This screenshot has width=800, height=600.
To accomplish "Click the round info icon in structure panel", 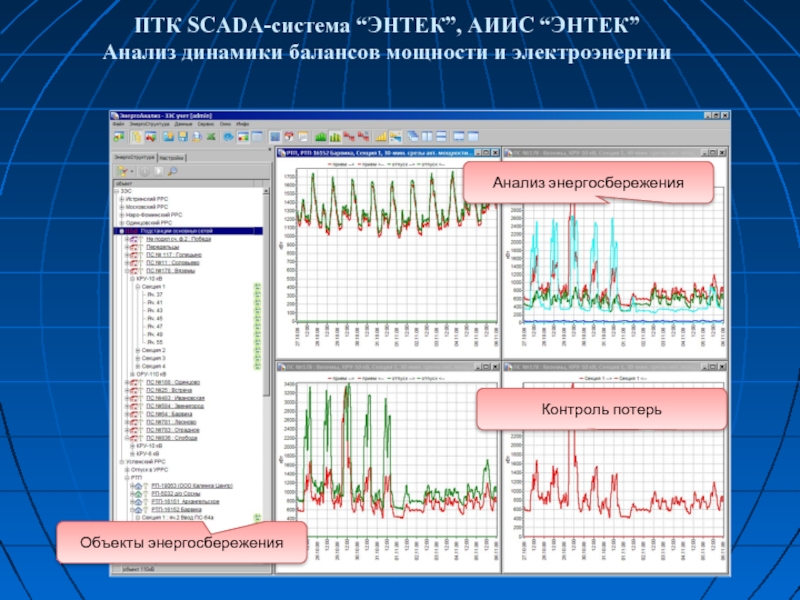I will coord(144,171).
